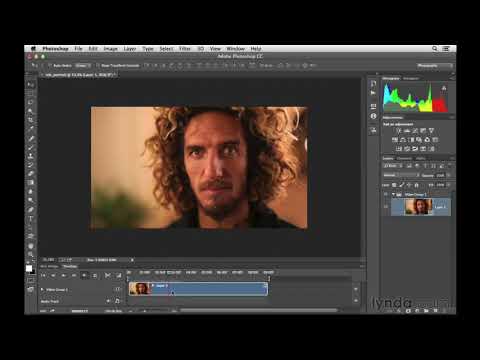Click the timeline horizontal scrollbar
Screen dimensions: 480x360
[x=259, y=310]
